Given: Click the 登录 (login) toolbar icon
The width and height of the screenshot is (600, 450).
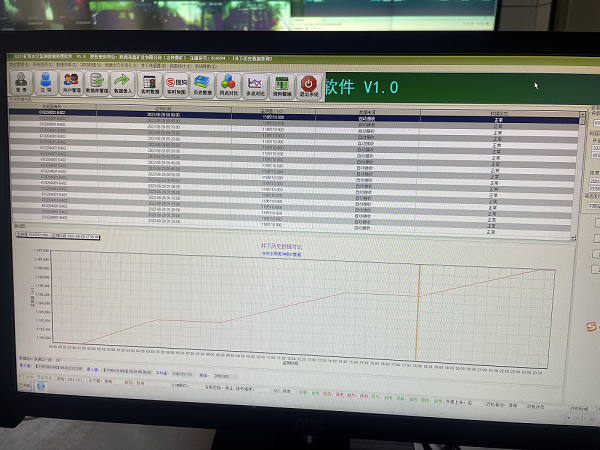Looking at the screenshot, I should [22, 84].
